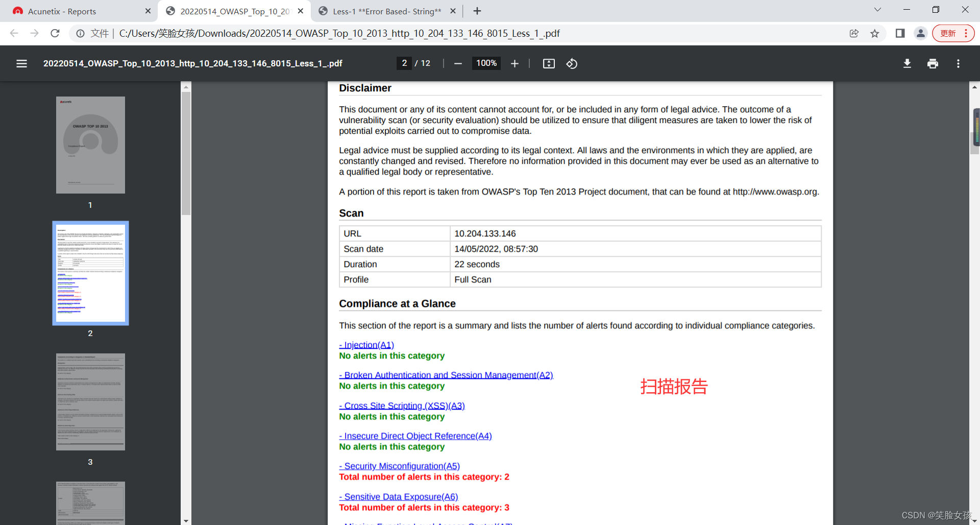980x525 pixels.
Task: Open Insecure Direct Object Reference(A4) link
Action: (415, 436)
